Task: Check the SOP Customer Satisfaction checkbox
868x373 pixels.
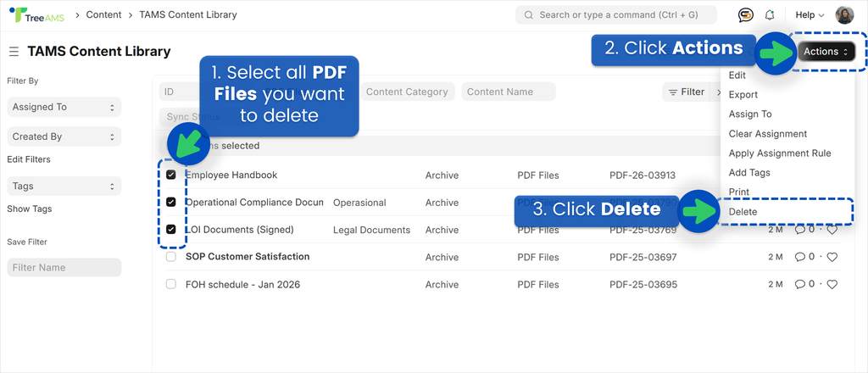Action: [171, 257]
